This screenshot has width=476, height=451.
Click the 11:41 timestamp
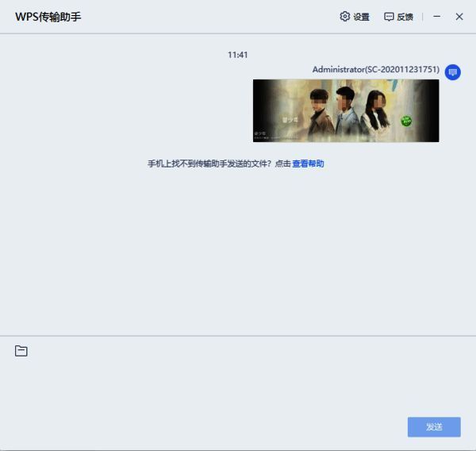[x=238, y=55]
